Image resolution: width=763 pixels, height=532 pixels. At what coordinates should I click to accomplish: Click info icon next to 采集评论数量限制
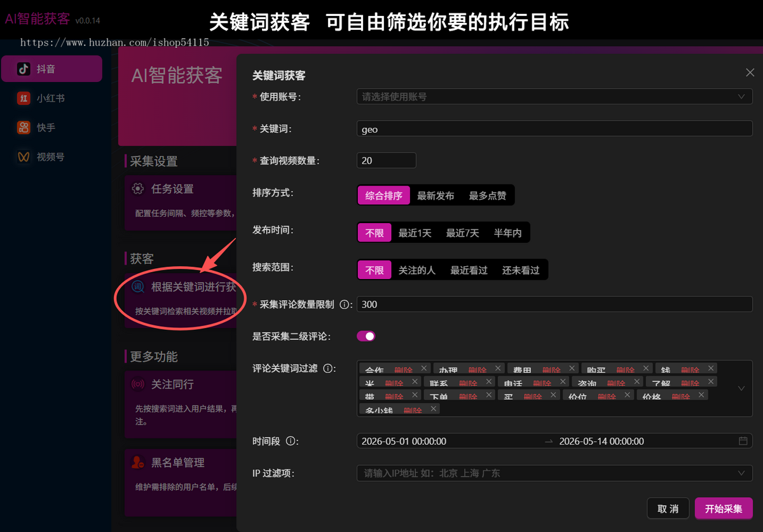(x=345, y=304)
